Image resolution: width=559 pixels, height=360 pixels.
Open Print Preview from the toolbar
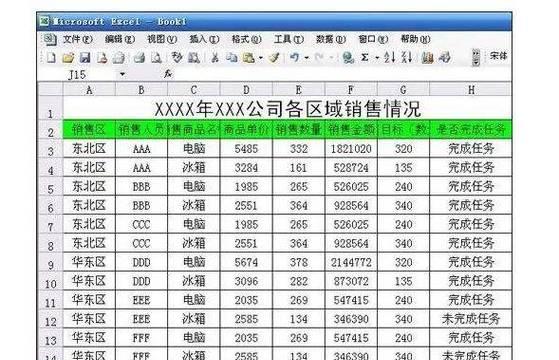[157, 57]
